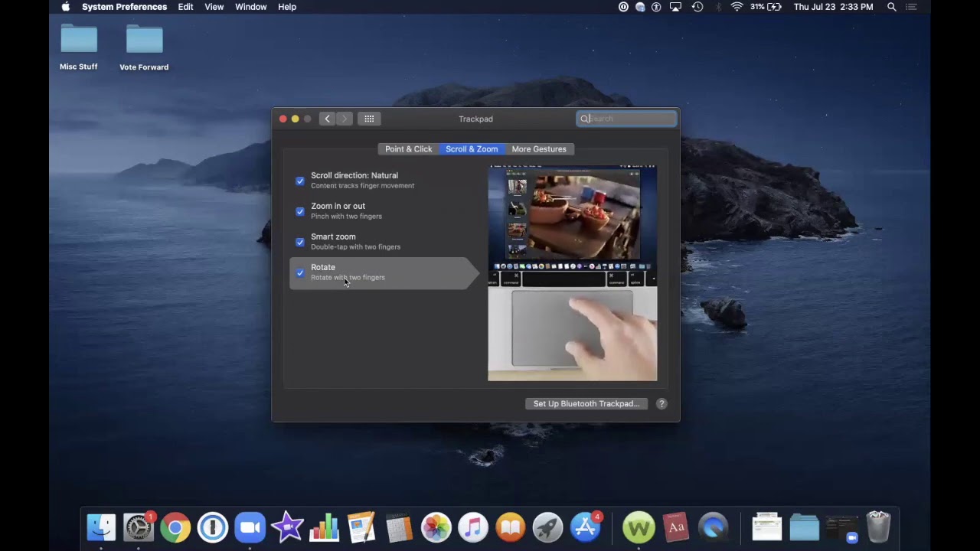The width and height of the screenshot is (980, 551).
Task: Open Photos app from the dock
Action: (x=436, y=527)
